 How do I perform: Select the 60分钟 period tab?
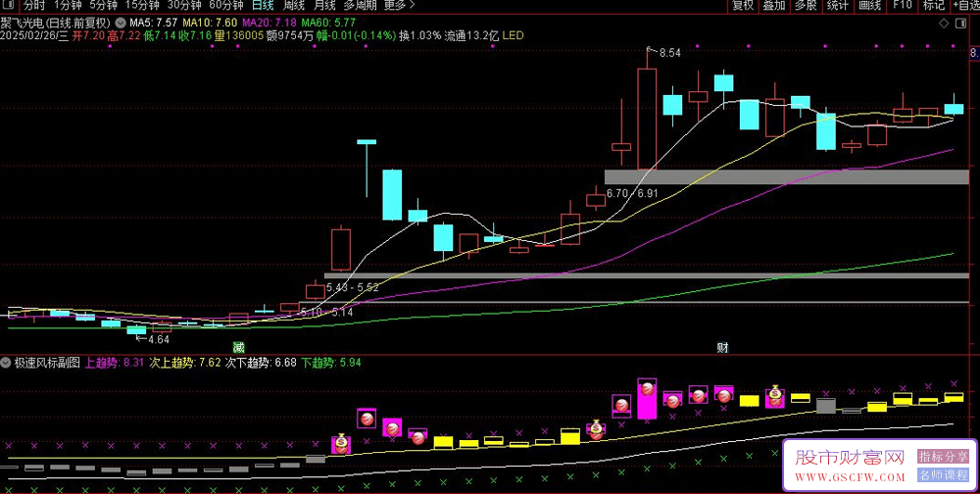(x=226, y=6)
